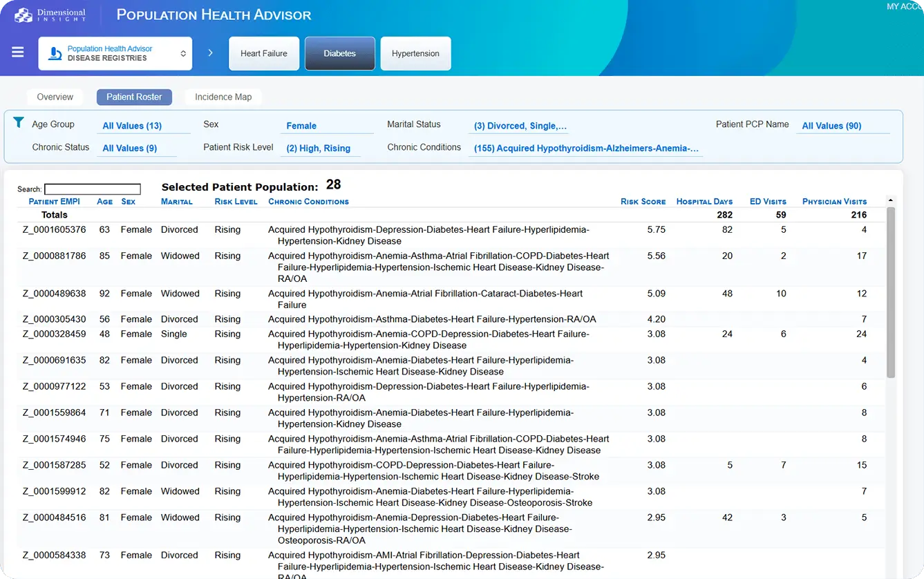This screenshot has width=924, height=579.
Task: Open the Incidence Map tab
Action: 223,97
